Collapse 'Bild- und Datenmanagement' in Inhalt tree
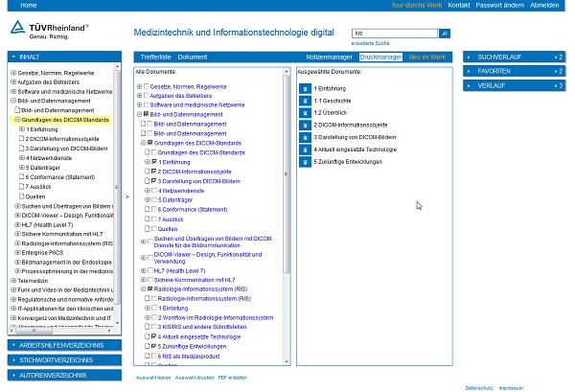This screenshot has height=392, width=575. [13, 101]
